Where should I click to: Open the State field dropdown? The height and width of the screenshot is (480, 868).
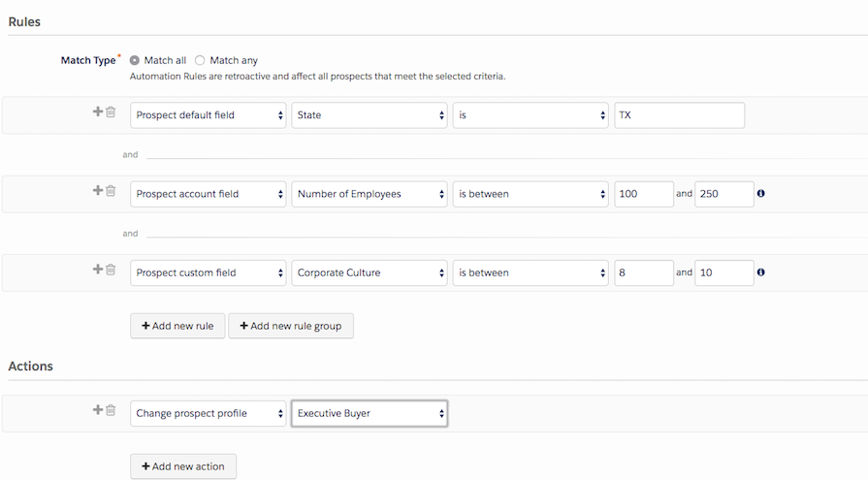370,115
